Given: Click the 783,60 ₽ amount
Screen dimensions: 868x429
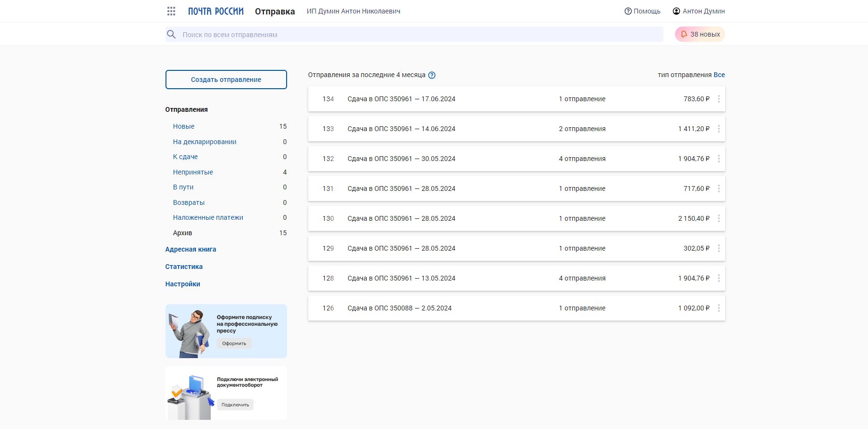Looking at the screenshot, I should tap(696, 99).
